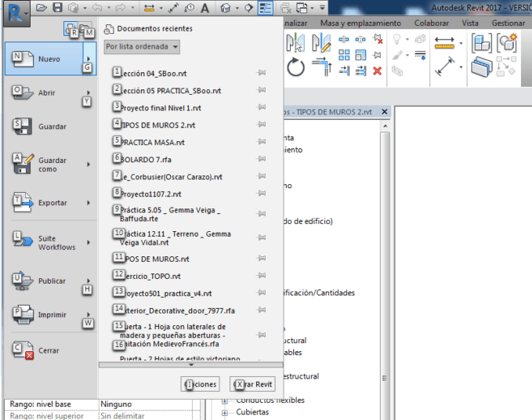Select the Rotate tool in ribbon
This screenshot has width=532, height=420.
click(295, 67)
